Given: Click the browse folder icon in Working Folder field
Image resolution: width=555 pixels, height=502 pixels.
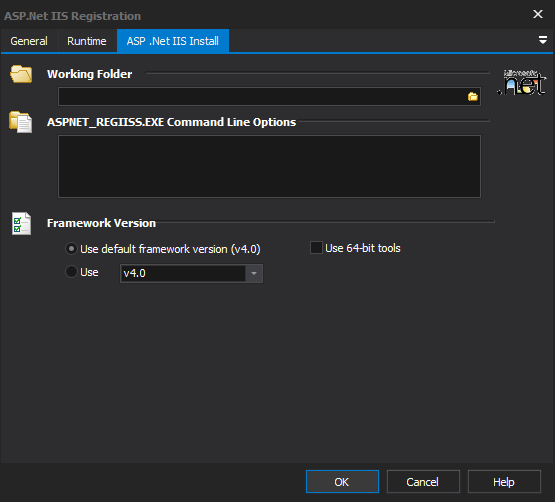Looking at the screenshot, I should coord(473,96).
